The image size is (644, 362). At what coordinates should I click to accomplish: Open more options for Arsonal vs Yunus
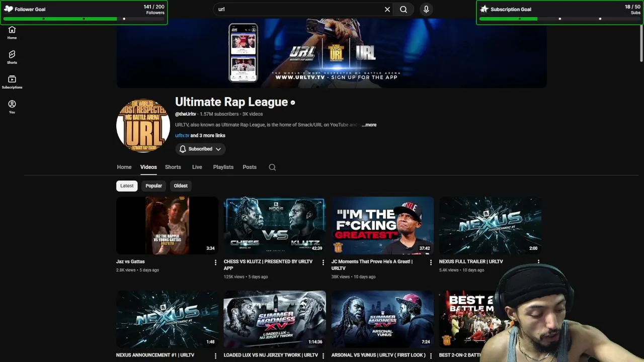coord(431,356)
